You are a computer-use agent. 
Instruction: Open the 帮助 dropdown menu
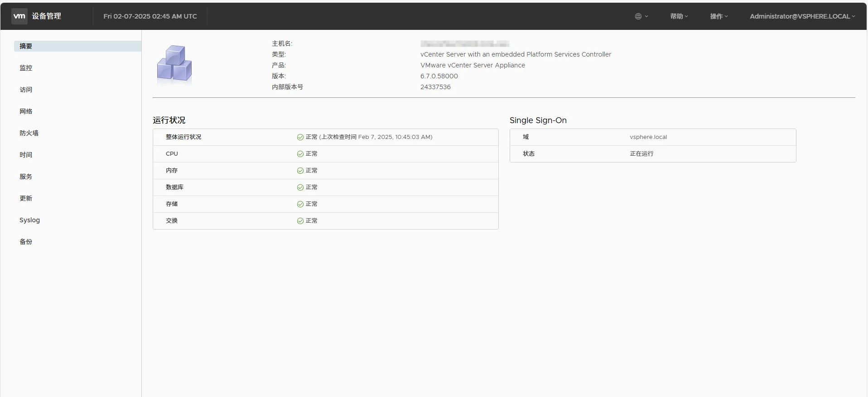[x=679, y=16]
